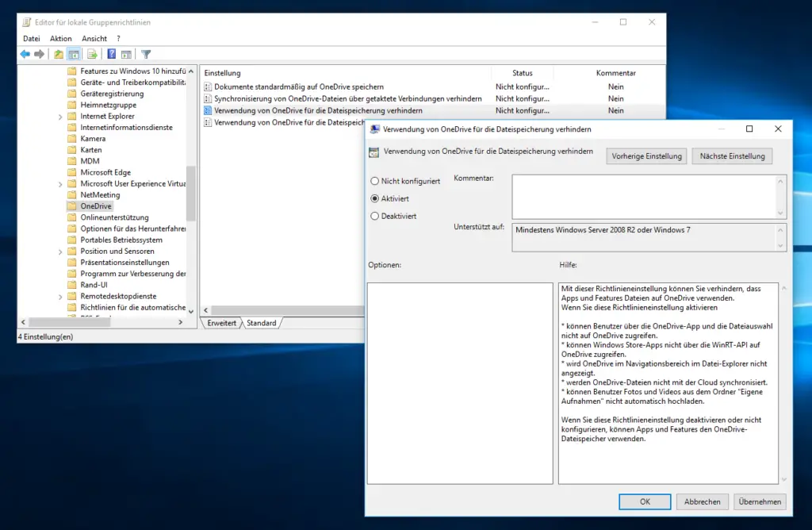Click the Up One Level folder icon
The height and width of the screenshot is (530, 812).
click(59, 54)
